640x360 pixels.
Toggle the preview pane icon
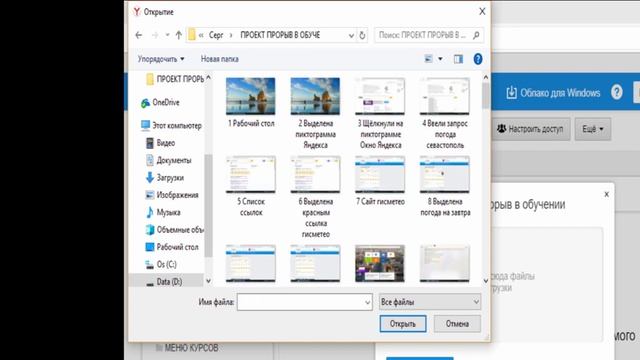pos(458,59)
